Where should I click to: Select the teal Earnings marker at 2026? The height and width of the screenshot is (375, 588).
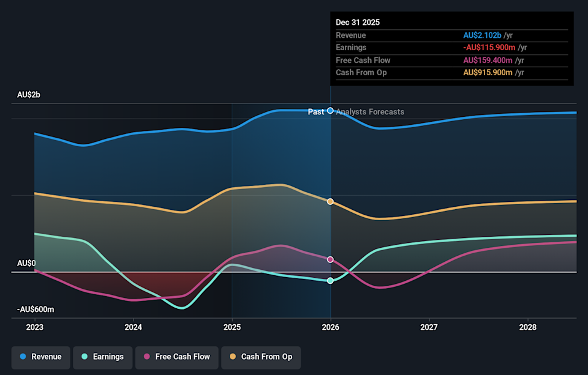point(331,281)
